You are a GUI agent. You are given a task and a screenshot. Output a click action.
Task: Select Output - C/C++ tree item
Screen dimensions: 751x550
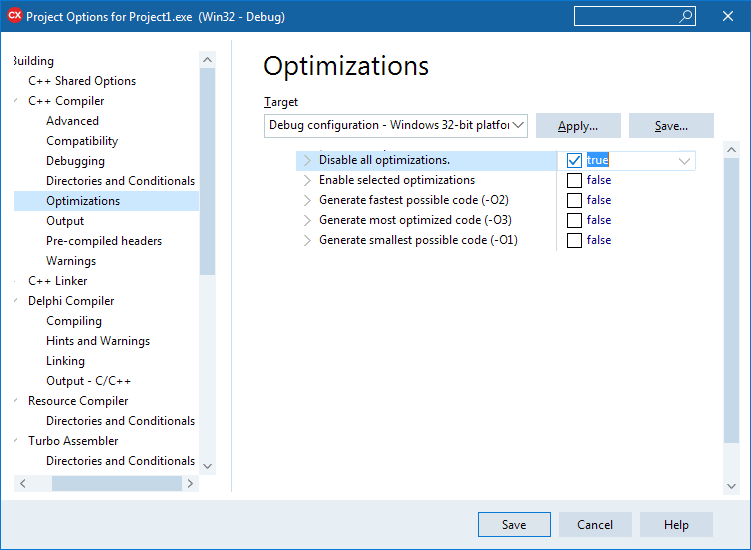pyautogui.click(x=88, y=381)
